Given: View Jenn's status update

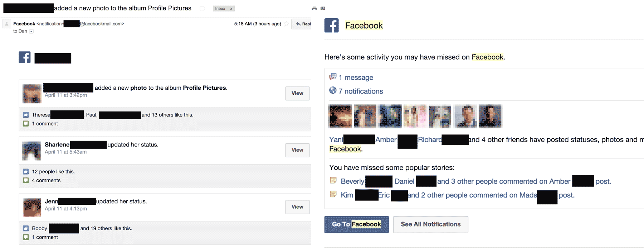Looking at the screenshot, I should coord(297,207).
